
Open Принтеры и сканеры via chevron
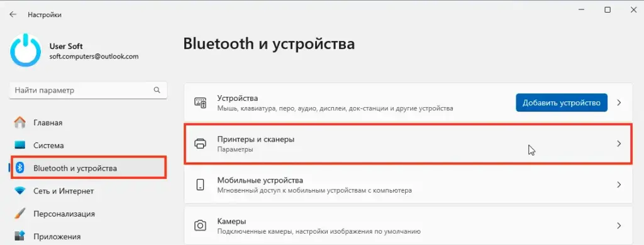(x=619, y=144)
